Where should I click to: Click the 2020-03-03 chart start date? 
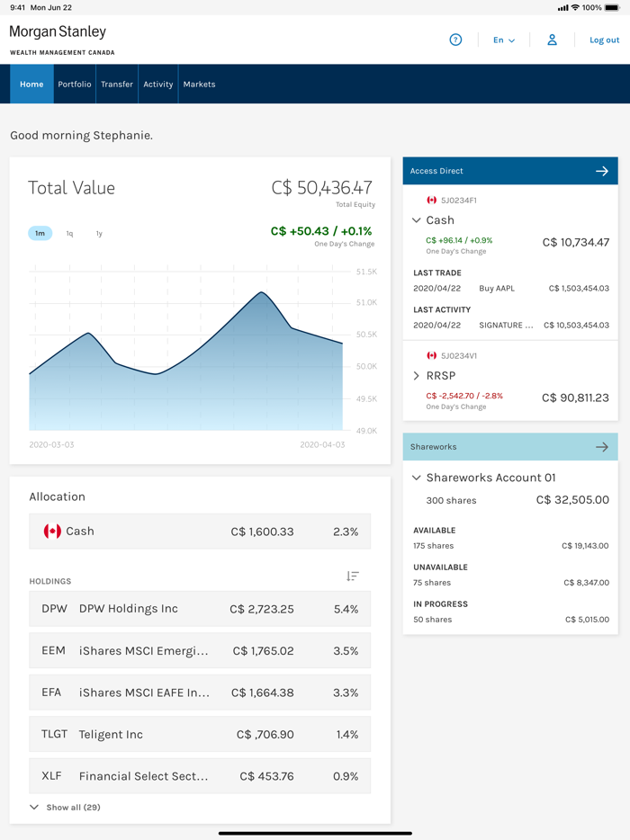(x=51, y=444)
